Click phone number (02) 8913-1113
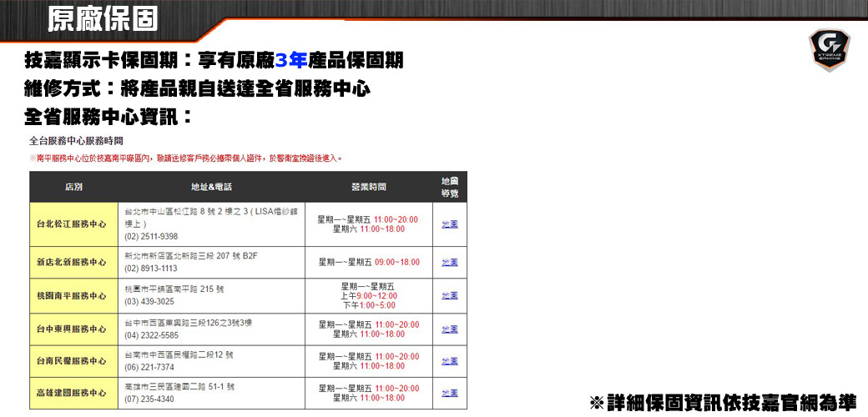This screenshot has height=417, width=868. click(151, 269)
